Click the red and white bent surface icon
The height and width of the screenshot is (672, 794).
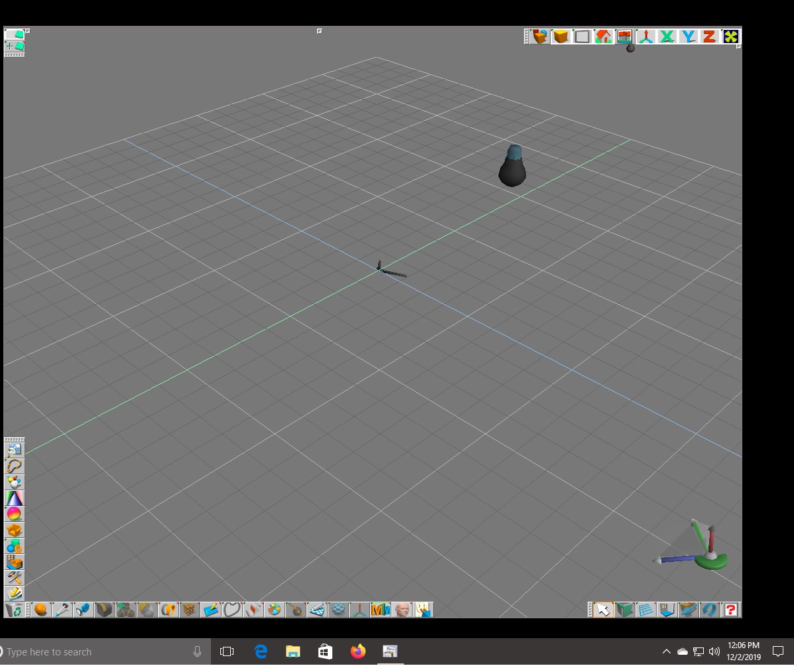pos(253,610)
